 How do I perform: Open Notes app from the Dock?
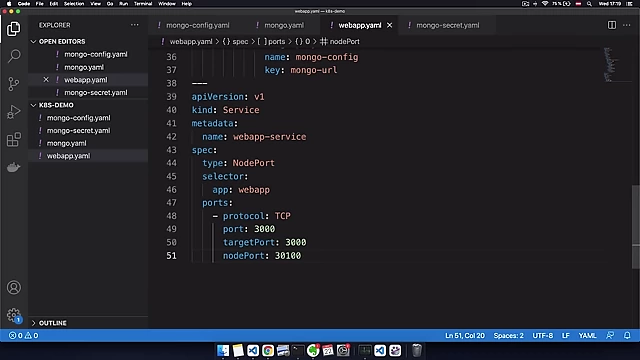(x=238, y=350)
